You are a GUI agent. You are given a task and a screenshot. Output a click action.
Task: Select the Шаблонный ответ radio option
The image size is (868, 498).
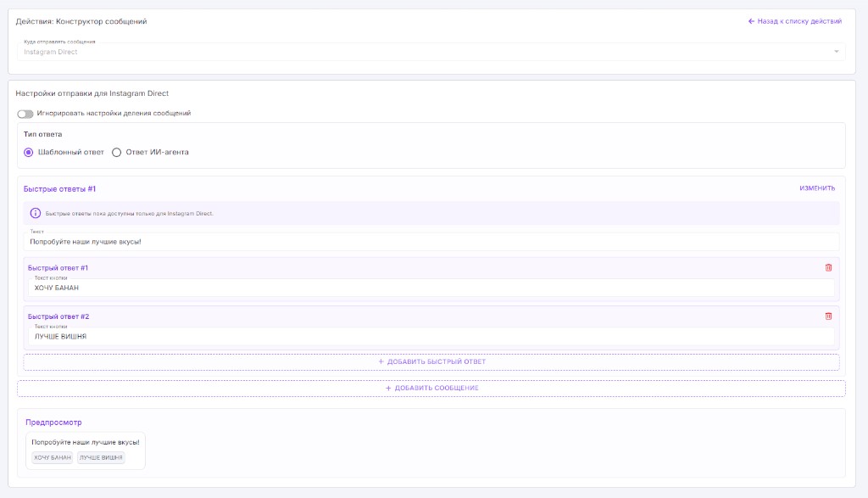pos(28,153)
